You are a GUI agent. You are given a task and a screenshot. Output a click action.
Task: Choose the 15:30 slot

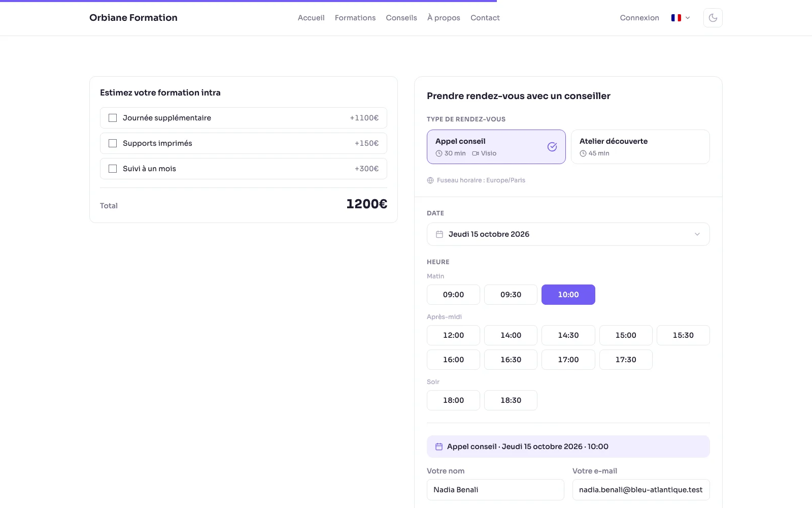683,335
